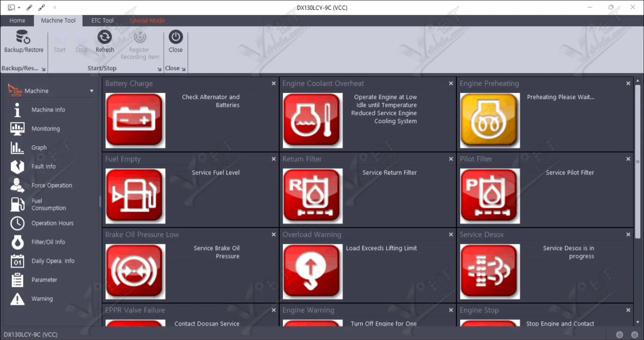Click the Engine Preheating yellow icon
This screenshot has width=644, height=340.
click(490, 121)
